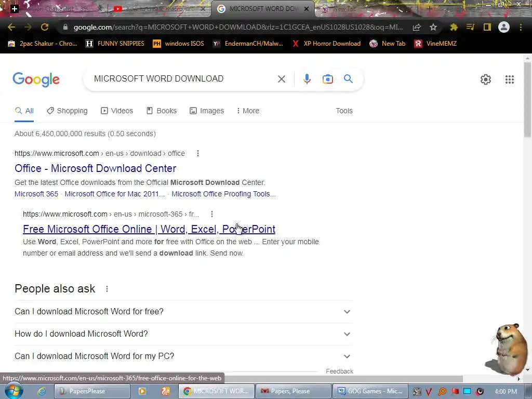Expand 'Can I download Microsoft Word for free?'
532x399 pixels.
point(184,312)
